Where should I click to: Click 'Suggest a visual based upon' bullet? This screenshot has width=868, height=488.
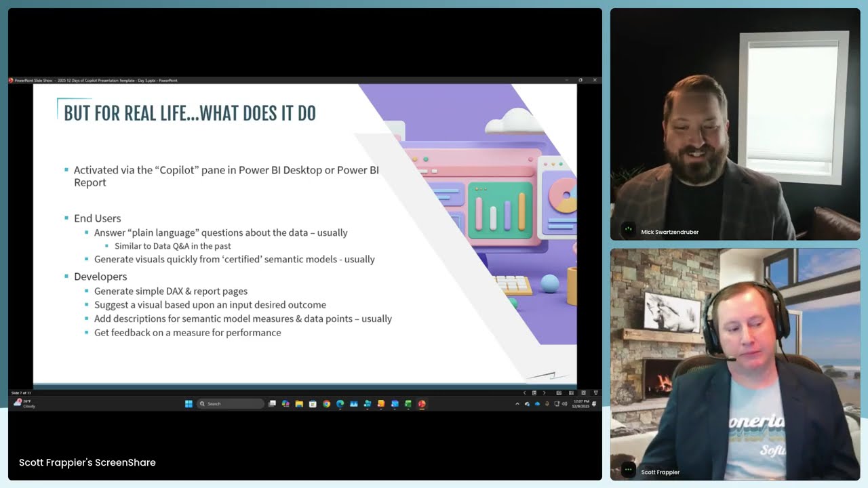pos(210,305)
